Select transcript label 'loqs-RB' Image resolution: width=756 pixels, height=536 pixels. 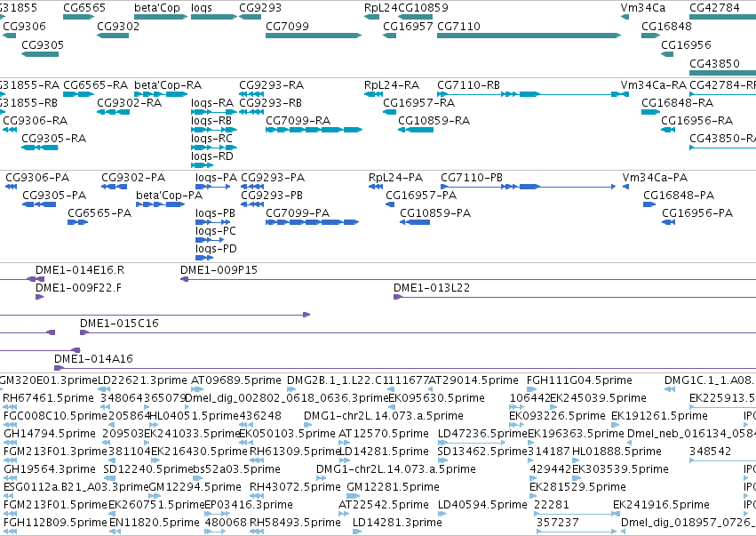tap(211, 121)
